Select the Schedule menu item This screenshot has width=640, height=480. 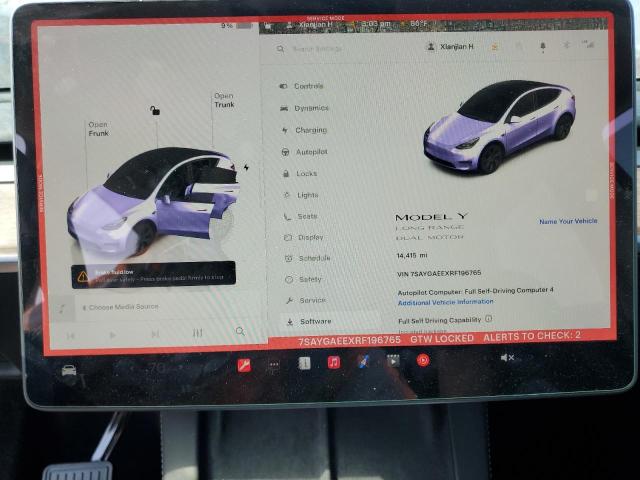(307, 258)
